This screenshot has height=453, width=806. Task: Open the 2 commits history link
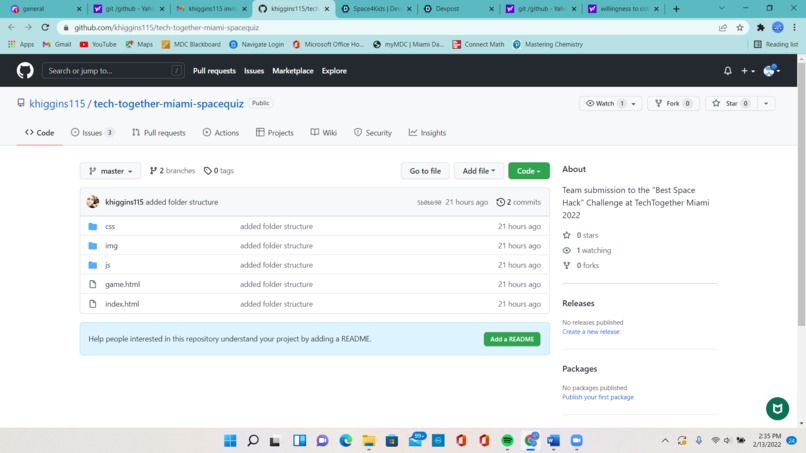tap(519, 202)
